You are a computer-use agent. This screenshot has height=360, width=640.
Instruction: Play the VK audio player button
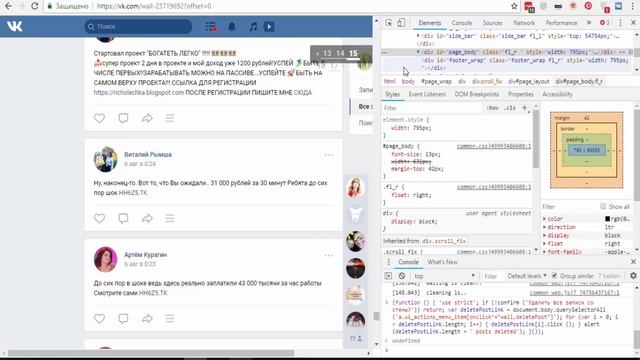(269, 27)
